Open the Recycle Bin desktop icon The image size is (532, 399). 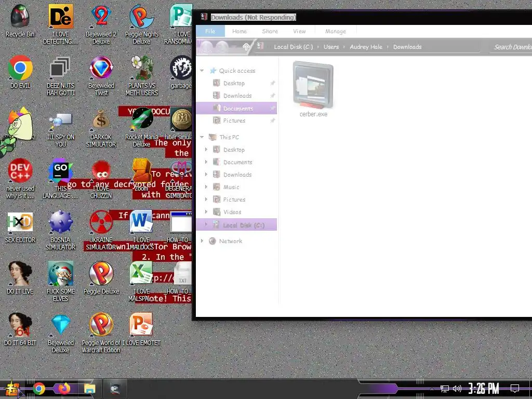(20, 21)
